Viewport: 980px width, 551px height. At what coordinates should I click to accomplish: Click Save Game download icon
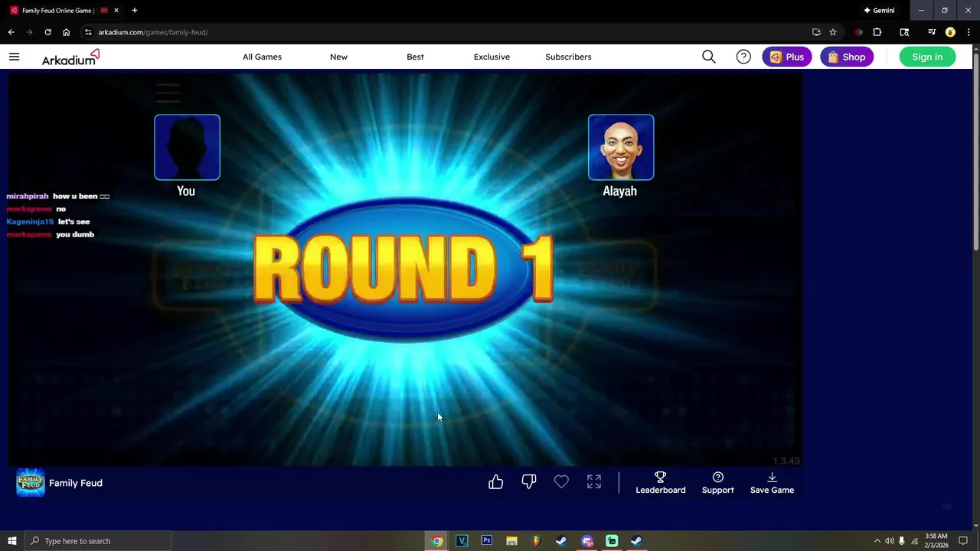(x=772, y=483)
